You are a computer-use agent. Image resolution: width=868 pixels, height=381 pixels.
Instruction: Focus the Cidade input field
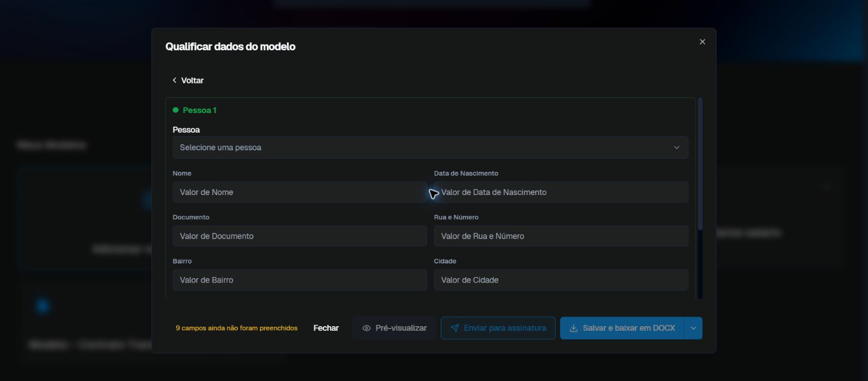(561, 280)
